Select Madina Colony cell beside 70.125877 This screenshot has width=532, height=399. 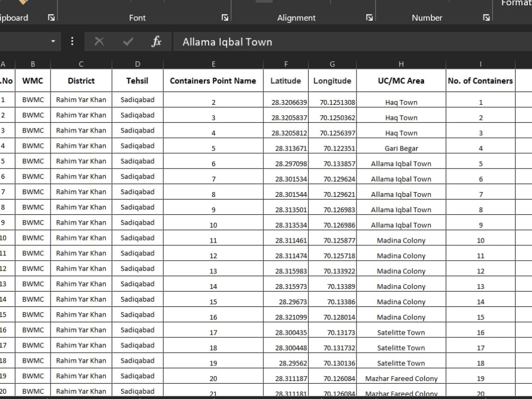click(x=401, y=238)
